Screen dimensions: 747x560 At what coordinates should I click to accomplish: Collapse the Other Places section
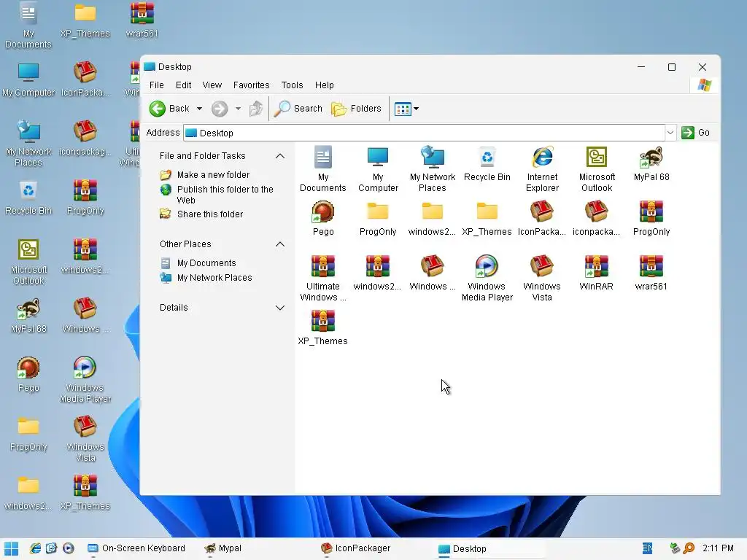(x=280, y=244)
